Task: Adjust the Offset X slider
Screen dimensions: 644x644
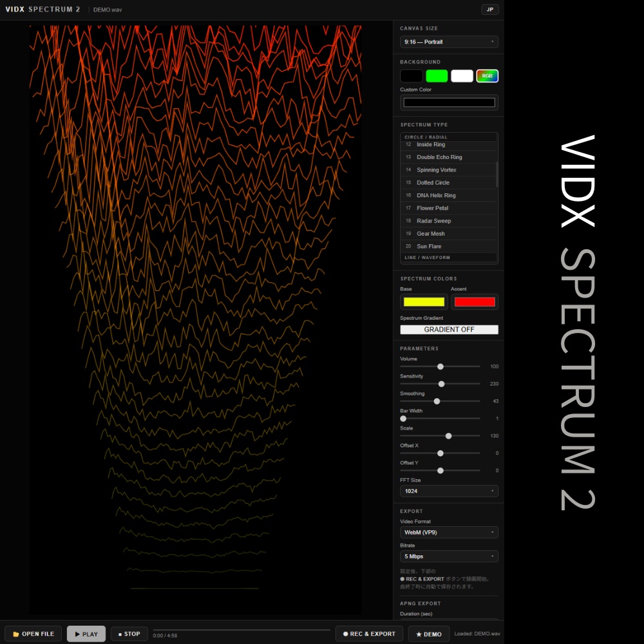Action: (440, 453)
